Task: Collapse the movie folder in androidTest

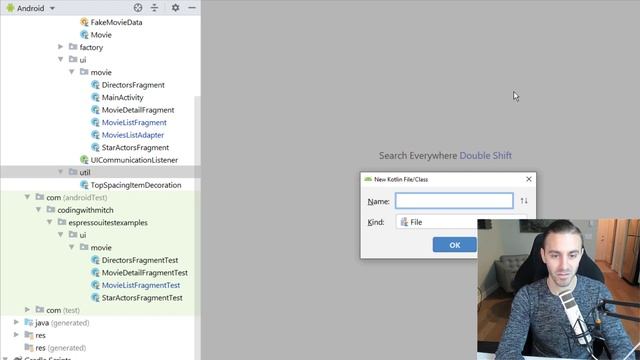Action: pos(71,247)
